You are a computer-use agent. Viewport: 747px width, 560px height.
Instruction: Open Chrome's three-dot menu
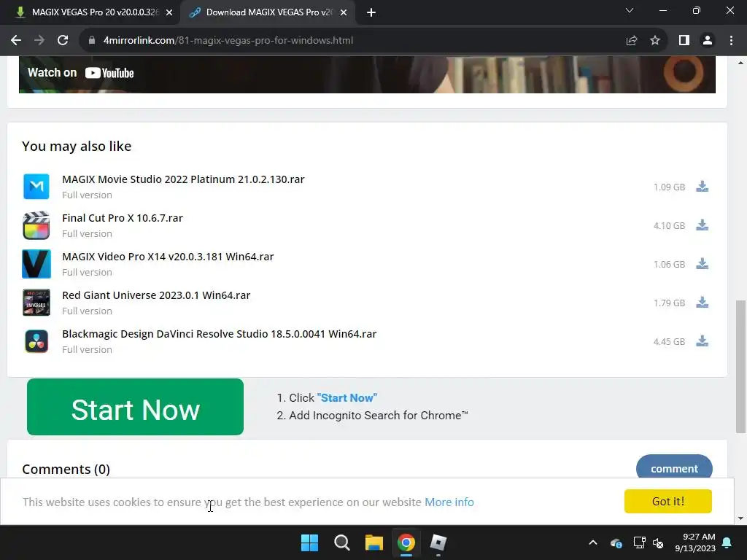click(x=731, y=41)
